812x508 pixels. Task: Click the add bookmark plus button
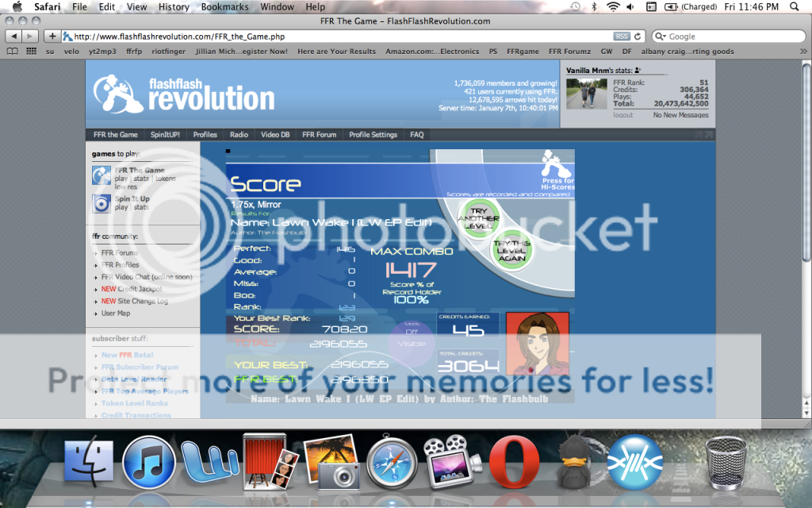tap(52, 37)
